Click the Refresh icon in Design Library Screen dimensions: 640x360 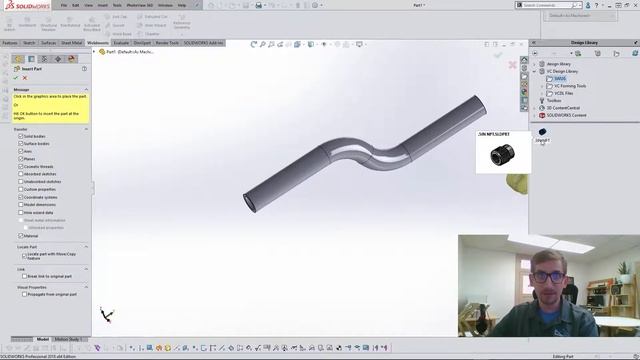(x=635, y=53)
